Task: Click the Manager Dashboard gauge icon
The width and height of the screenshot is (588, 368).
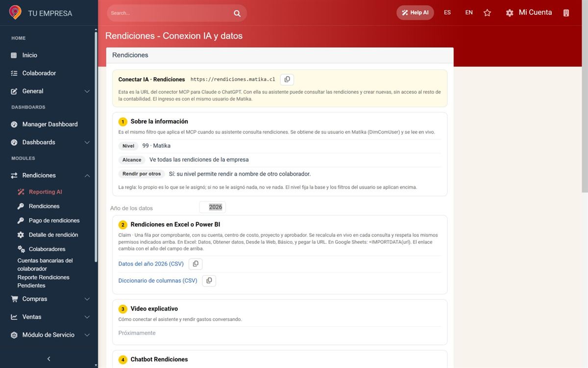Action: tap(14, 125)
